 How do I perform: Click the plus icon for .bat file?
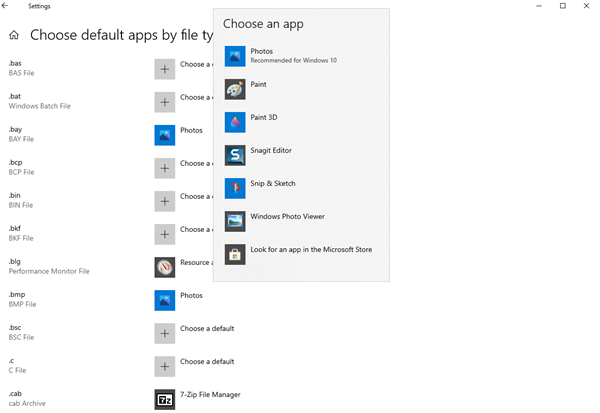coord(165,102)
